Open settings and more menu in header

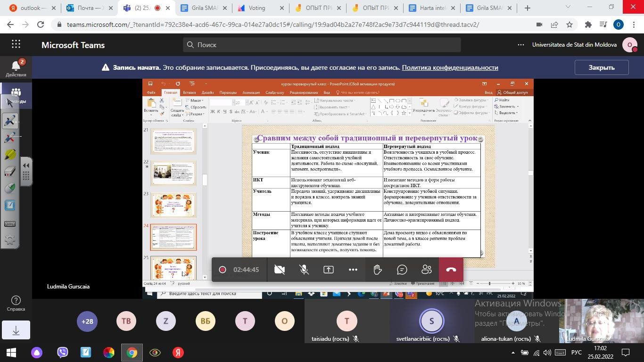pyautogui.click(x=520, y=45)
